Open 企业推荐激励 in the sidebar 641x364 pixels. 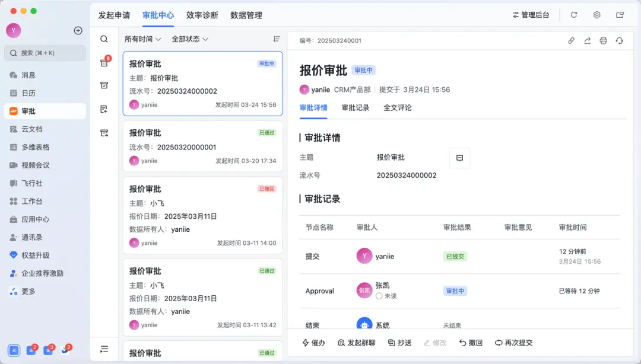(45, 273)
